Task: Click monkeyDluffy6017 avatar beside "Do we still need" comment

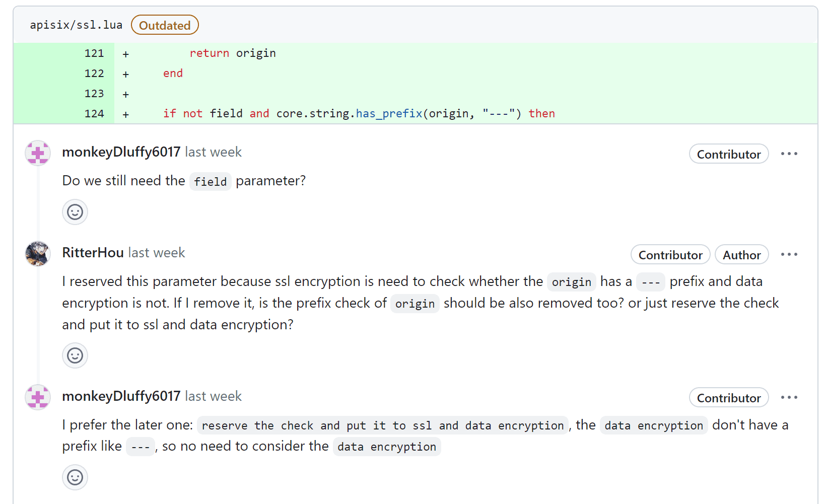Action: [x=38, y=153]
